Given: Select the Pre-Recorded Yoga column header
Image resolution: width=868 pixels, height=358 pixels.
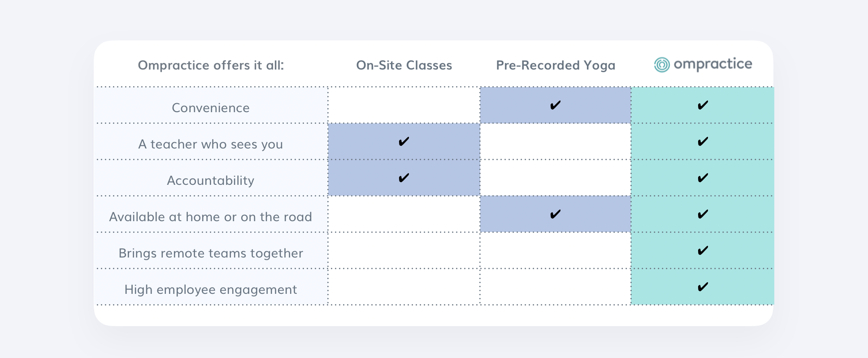Looking at the screenshot, I should pos(556,66).
